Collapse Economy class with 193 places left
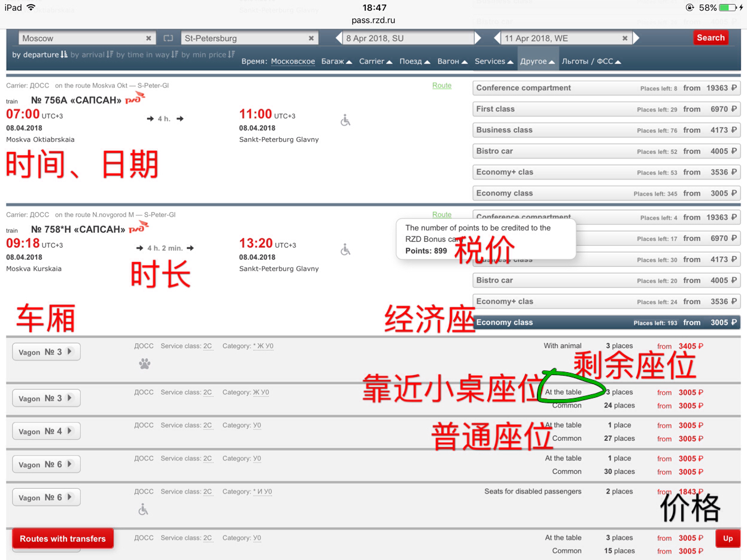 (x=606, y=322)
